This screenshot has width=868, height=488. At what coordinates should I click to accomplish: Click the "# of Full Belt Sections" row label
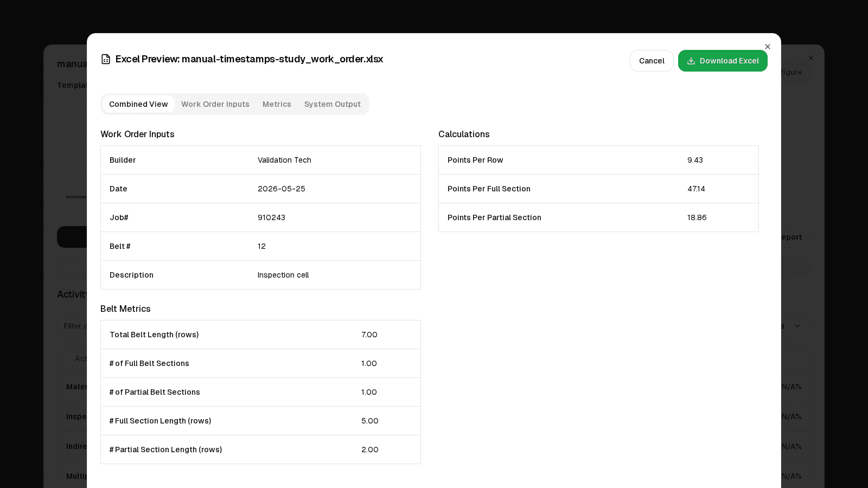tap(149, 363)
